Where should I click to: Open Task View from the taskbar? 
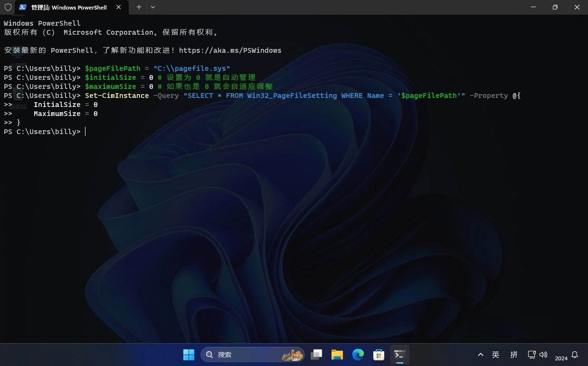[316, 355]
